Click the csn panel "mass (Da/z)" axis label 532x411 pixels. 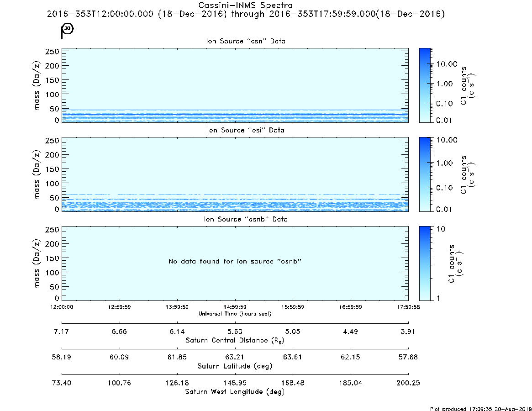tap(37, 85)
